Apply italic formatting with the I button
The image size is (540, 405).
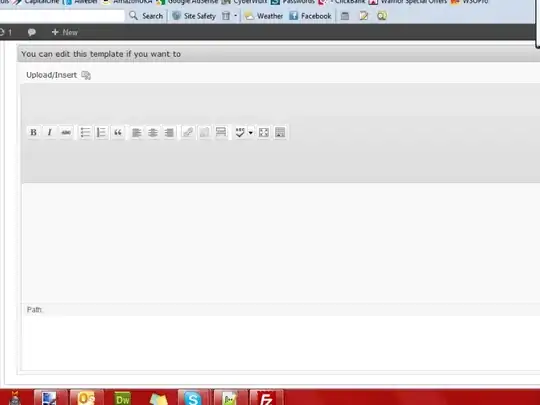[x=50, y=132]
